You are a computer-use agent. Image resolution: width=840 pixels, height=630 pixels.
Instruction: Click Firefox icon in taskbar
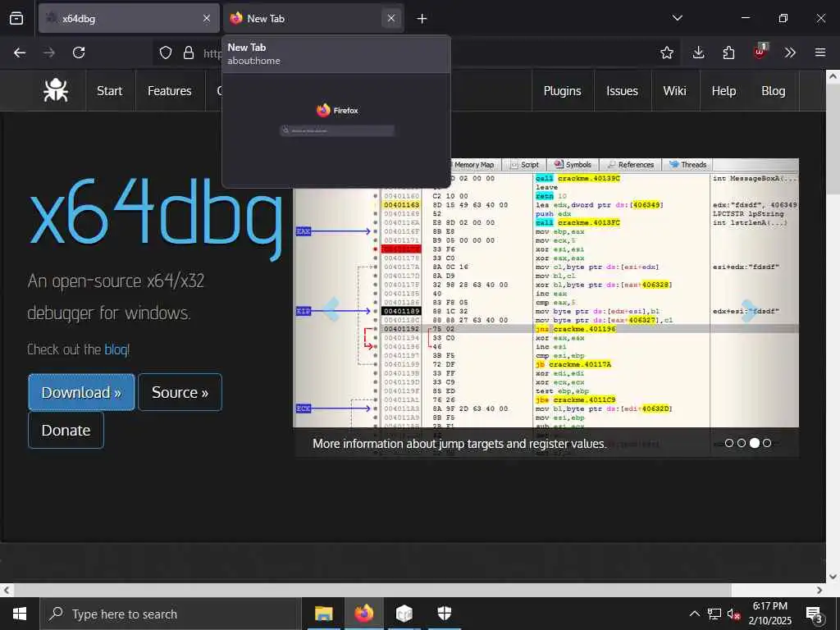pyautogui.click(x=363, y=614)
